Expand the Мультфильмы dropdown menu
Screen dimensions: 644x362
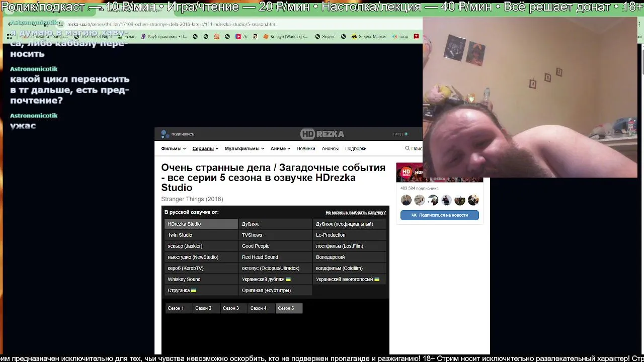point(244,148)
